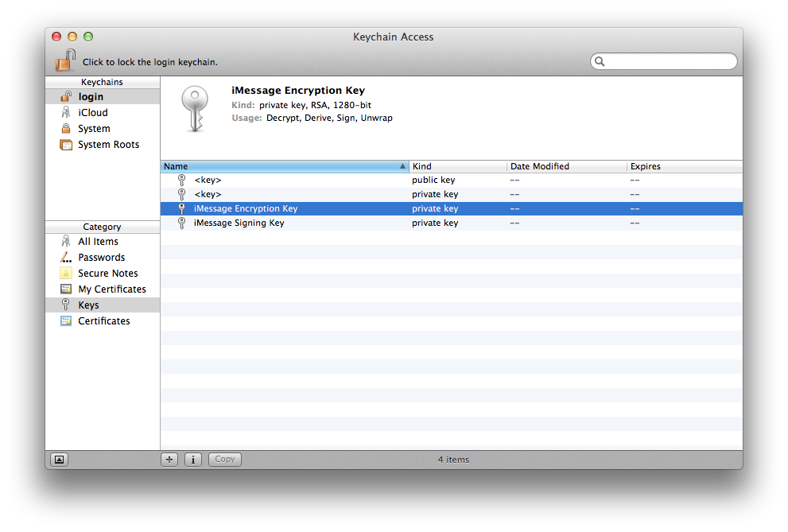Toggle the keychains list show/hide button

click(60, 460)
